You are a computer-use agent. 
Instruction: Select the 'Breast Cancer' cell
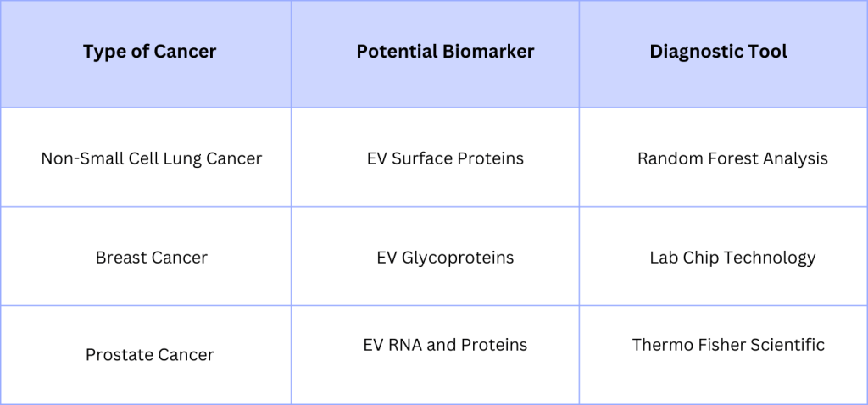[x=152, y=258]
